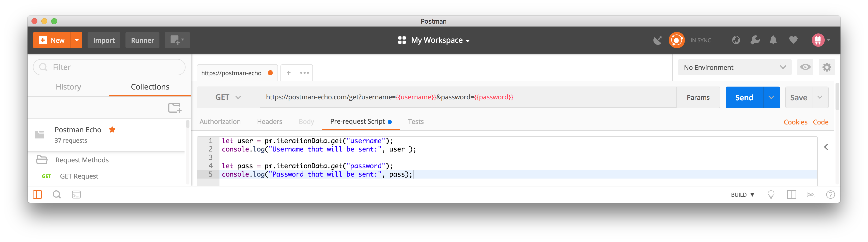Click the interceptor satellite icon
Screen dimensions: 868x242
657,40
